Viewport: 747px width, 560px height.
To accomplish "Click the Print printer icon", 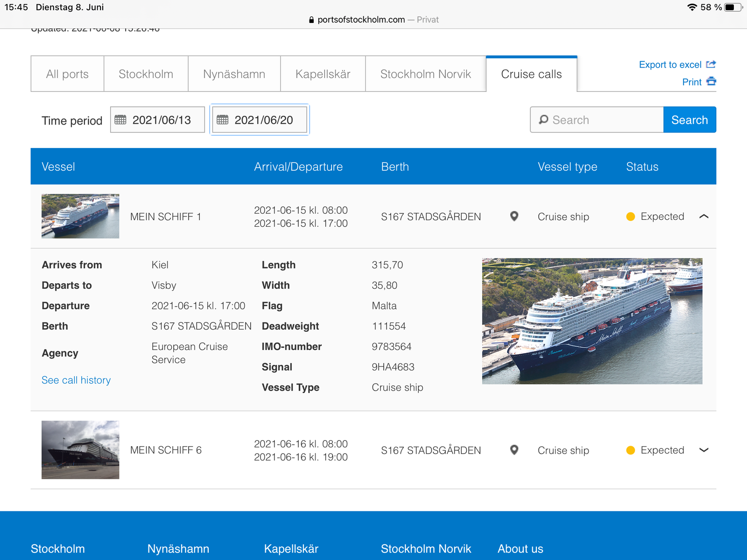I will [711, 82].
